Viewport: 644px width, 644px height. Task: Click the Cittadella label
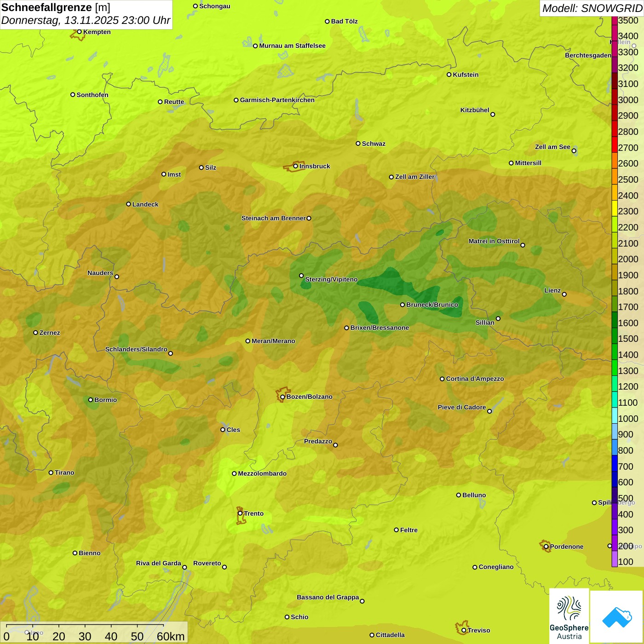[x=390, y=635]
